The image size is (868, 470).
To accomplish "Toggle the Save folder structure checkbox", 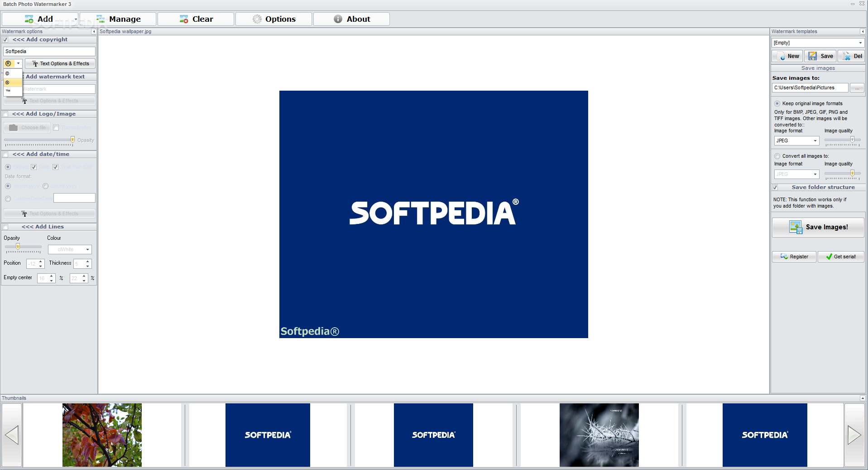I will click(x=775, y=188).
